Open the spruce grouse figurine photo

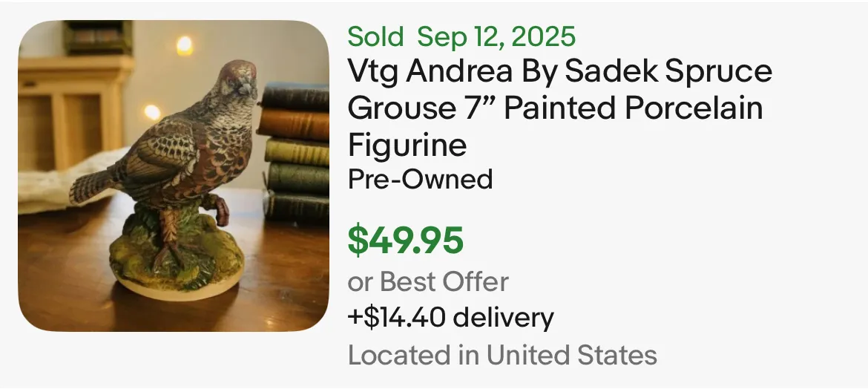coord(174,176)
